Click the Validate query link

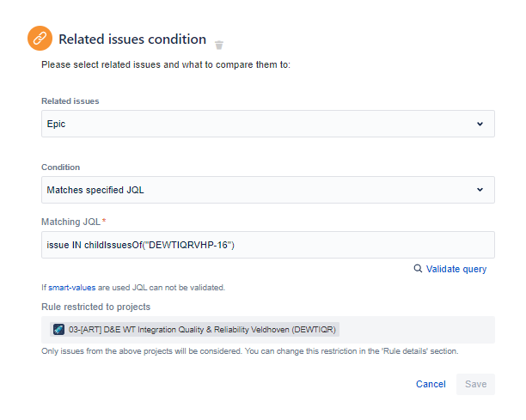456,269
